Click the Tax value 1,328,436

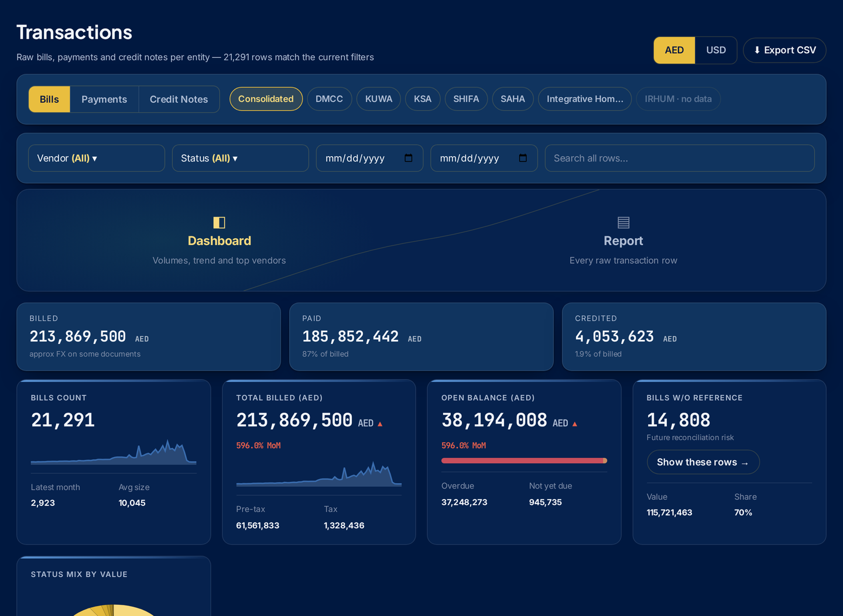(x=344, y=525)
